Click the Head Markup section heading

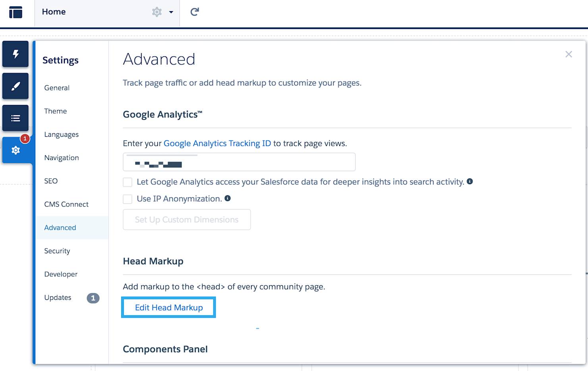pos(153,261)
